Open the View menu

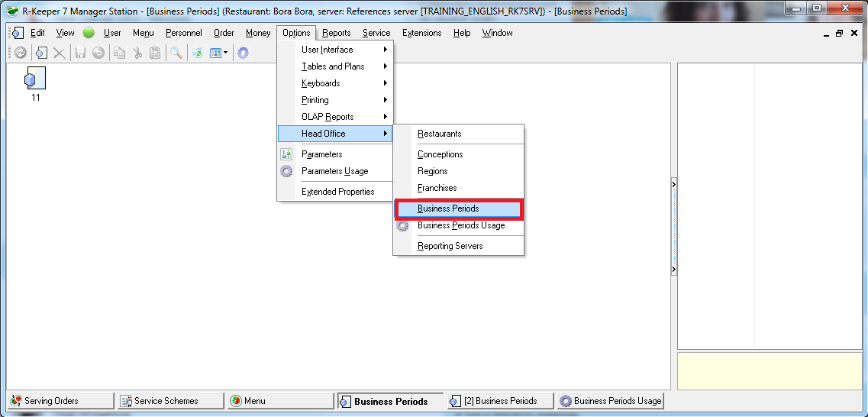click(x=66, y=33)
